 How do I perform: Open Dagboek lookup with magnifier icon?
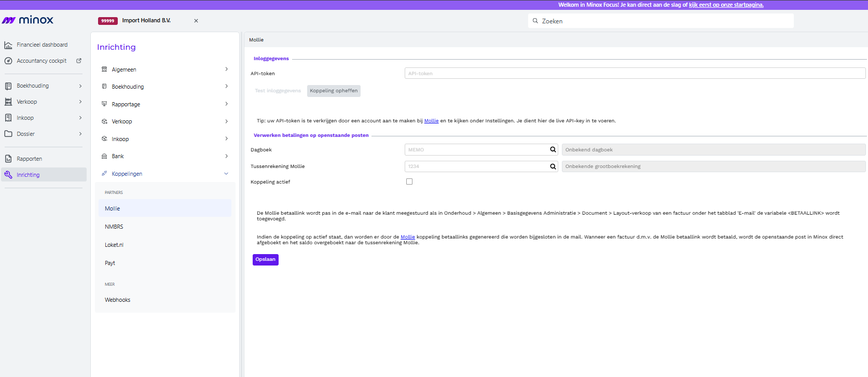(553, 150)
